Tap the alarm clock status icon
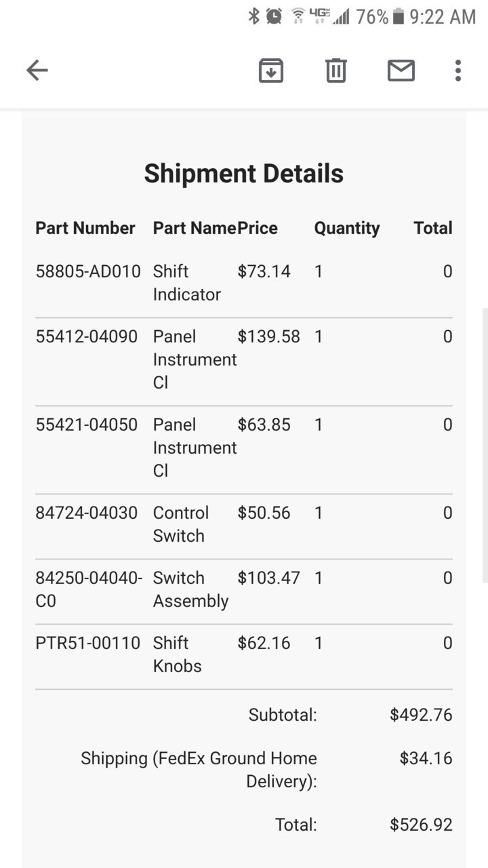The width and height of the screenshot is (488, 868). pyautogui.click(x=274, y=16)
